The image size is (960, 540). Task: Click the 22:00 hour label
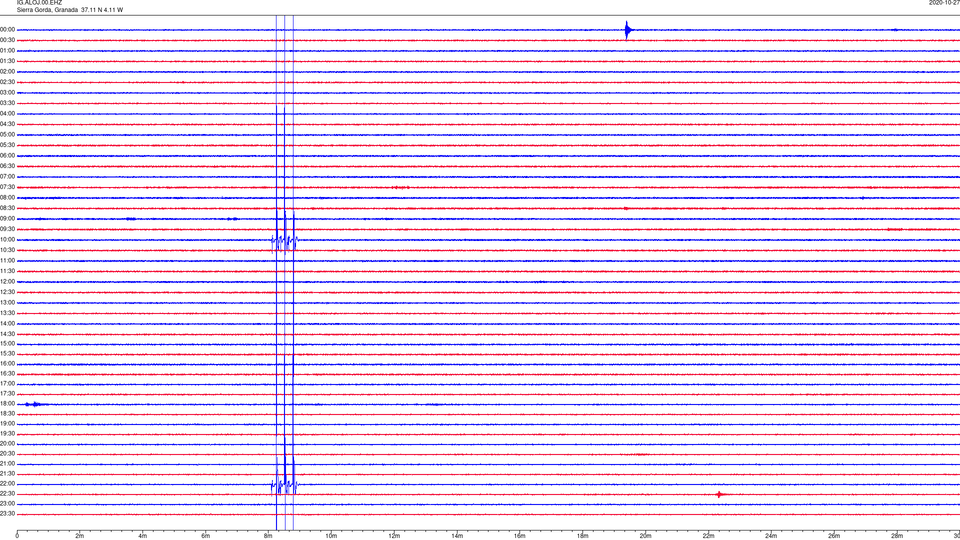pos(8,484)
